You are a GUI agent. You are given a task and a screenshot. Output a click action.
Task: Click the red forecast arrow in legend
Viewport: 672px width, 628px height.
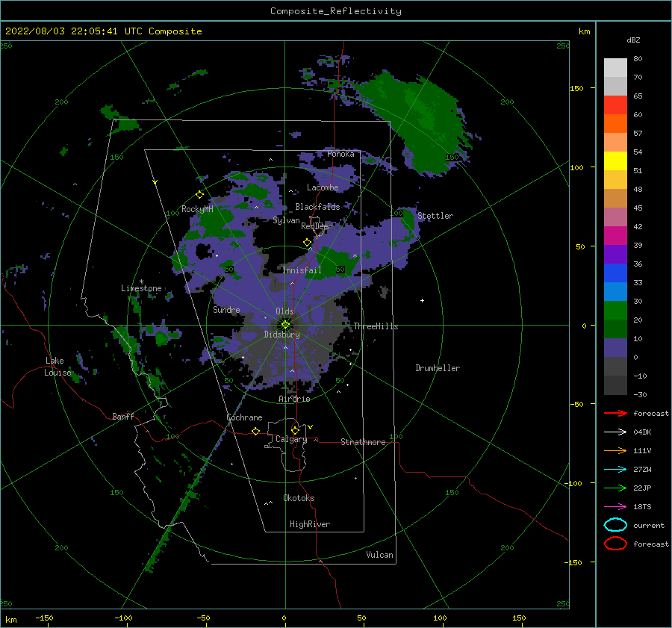615,413
